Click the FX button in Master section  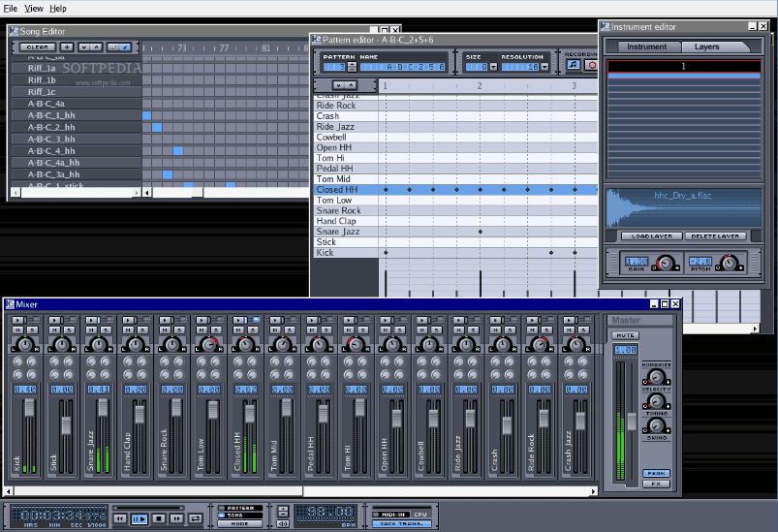click(x=656, y=484)
